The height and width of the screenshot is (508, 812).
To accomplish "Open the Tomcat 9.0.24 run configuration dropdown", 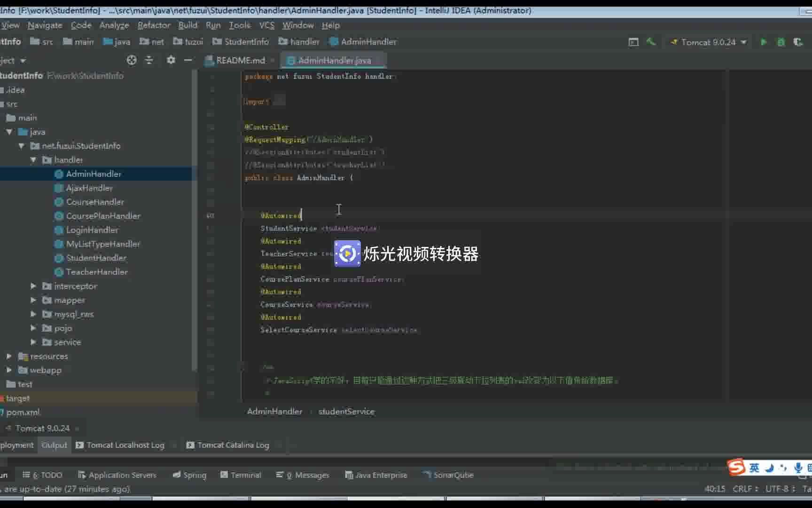I will click(744, 42).
